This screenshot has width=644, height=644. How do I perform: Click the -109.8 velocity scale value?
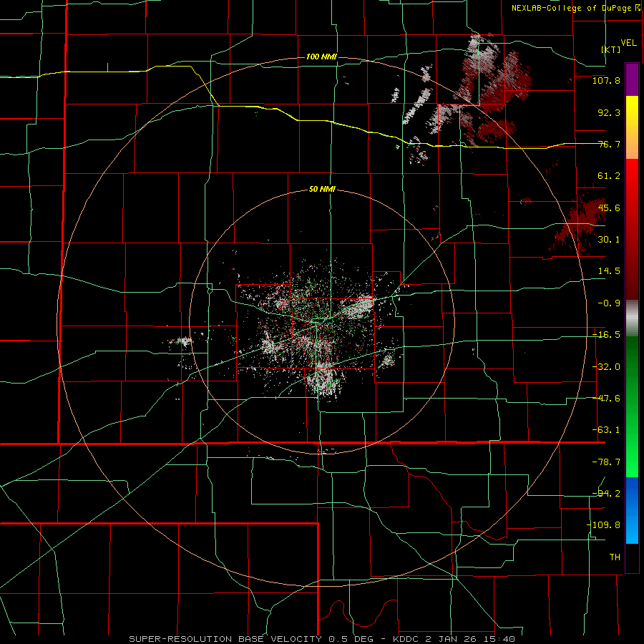(x=603, y=525)
